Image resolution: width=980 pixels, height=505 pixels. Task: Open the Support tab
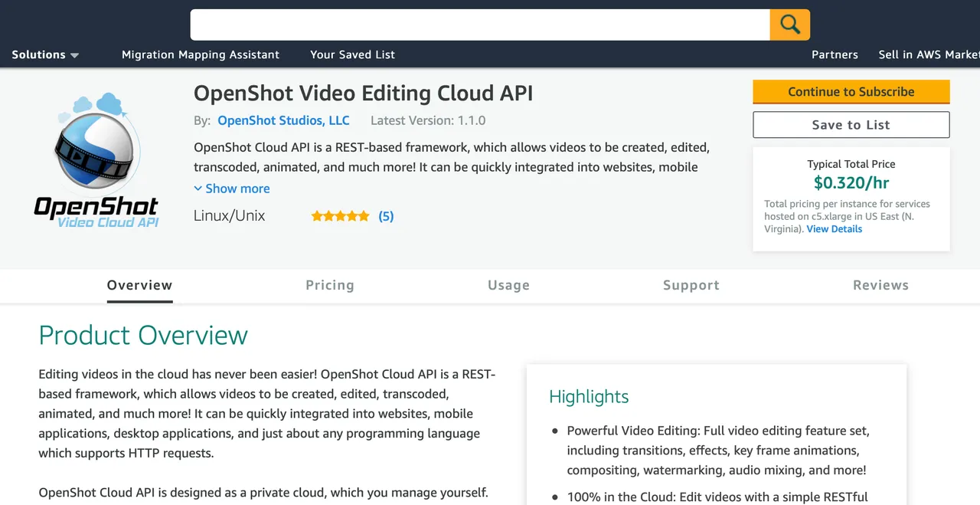691,285
